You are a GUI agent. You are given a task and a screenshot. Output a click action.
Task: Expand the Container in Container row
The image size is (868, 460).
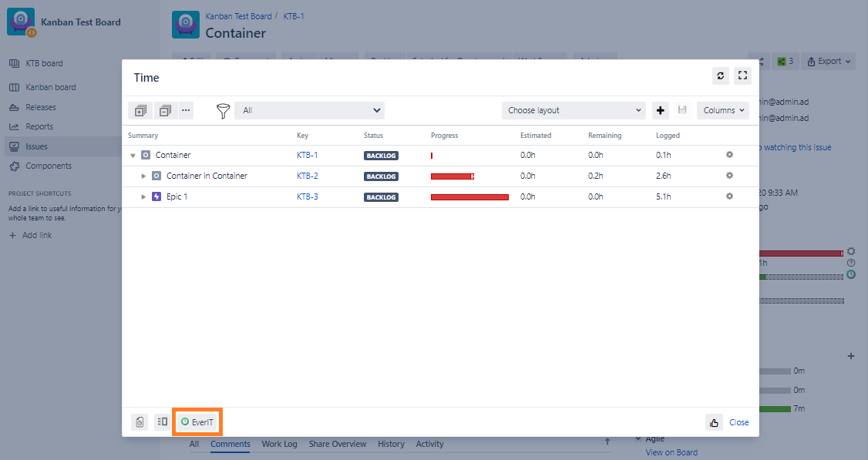(143, 176)
